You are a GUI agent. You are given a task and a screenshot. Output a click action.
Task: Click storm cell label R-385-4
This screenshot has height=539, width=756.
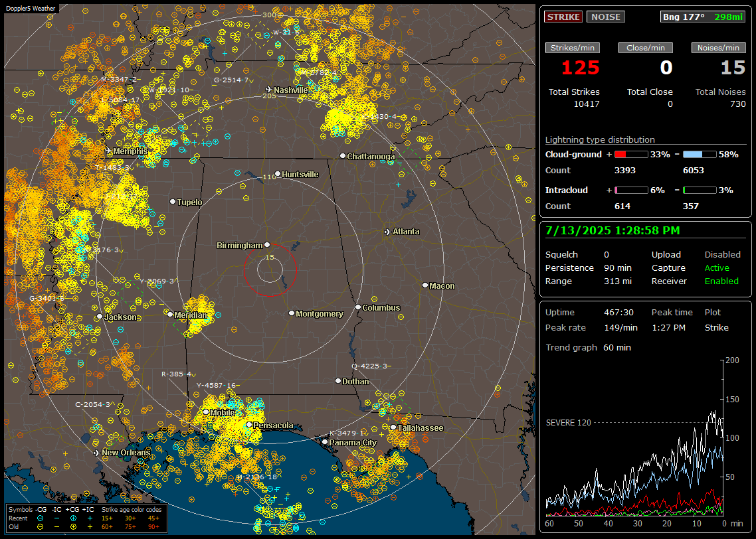pyautogui.click(x=178, y=374)
